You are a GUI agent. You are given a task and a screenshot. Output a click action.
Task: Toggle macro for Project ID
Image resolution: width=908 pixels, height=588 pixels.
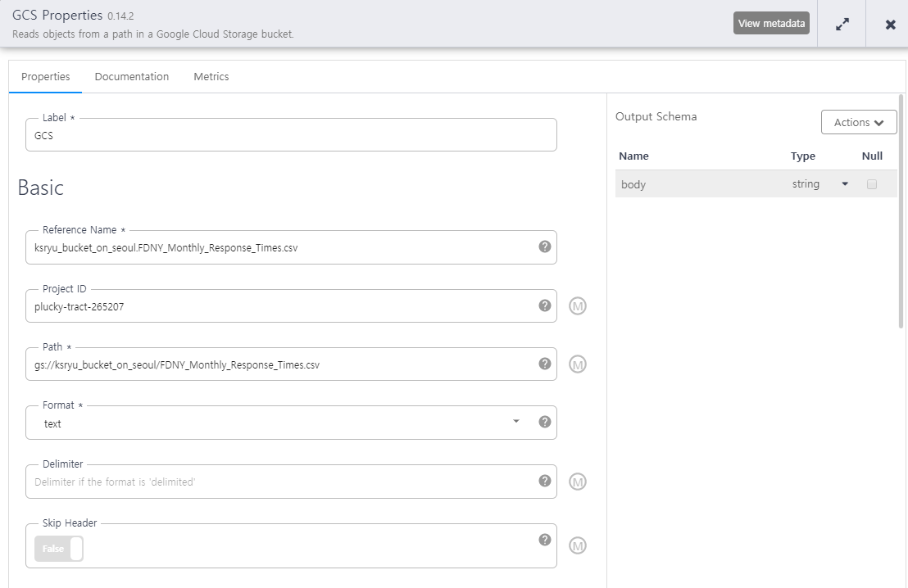578,306
